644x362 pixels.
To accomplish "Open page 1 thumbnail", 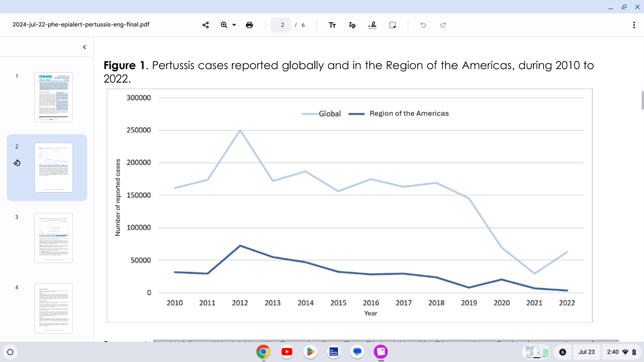I will click(54, 97).
